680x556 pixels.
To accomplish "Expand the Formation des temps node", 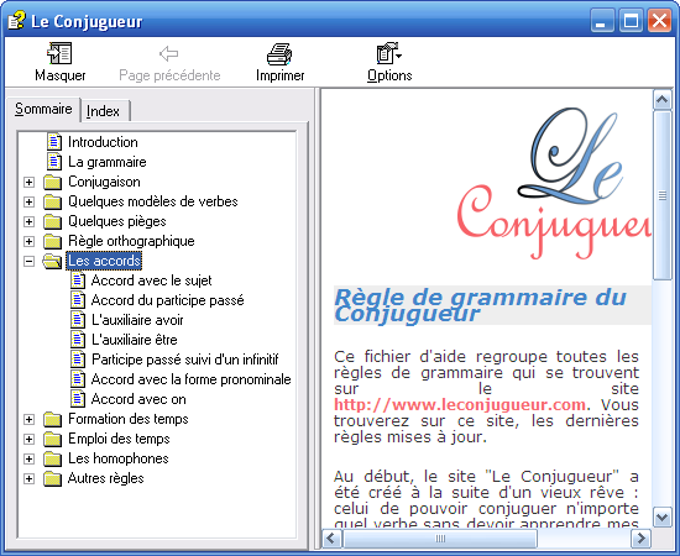I will (29, 419).
